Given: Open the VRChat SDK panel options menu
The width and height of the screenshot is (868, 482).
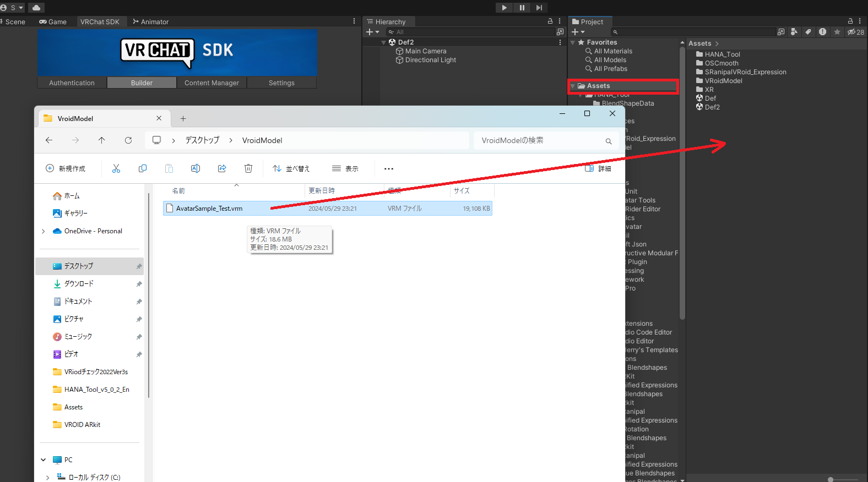Looking at the screenshot, I should click(x=354, y=21).
